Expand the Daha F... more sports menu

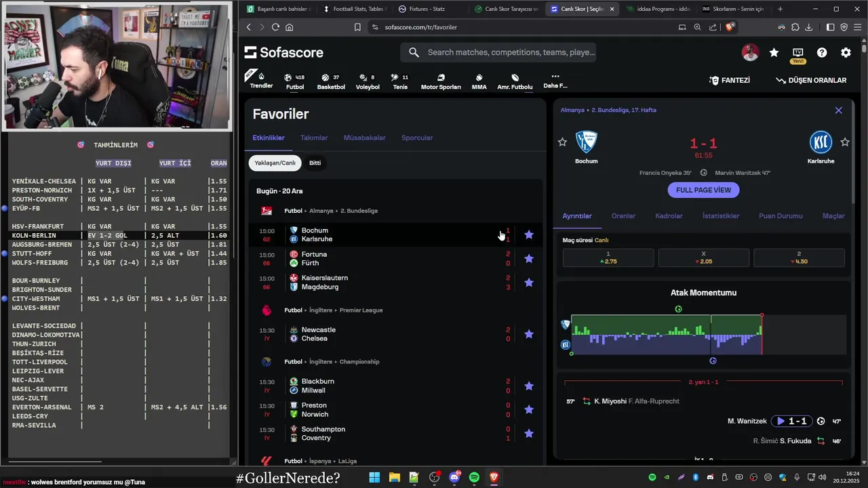(555, 81)
